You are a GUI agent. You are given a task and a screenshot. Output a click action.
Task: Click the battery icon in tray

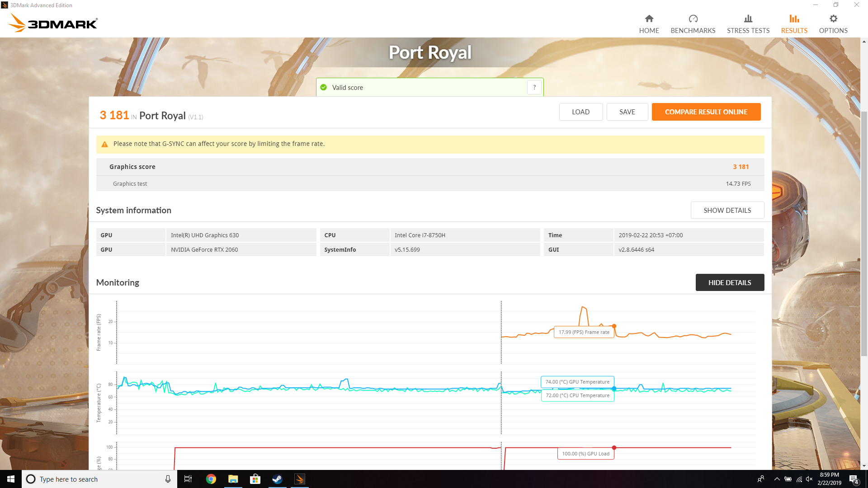tap(788, 479)
